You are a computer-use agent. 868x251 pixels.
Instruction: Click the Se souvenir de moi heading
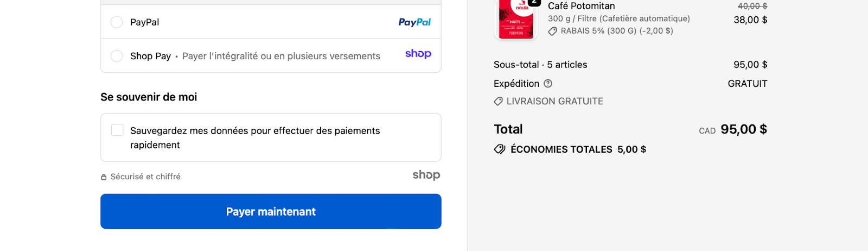click(x=149, y=97)
